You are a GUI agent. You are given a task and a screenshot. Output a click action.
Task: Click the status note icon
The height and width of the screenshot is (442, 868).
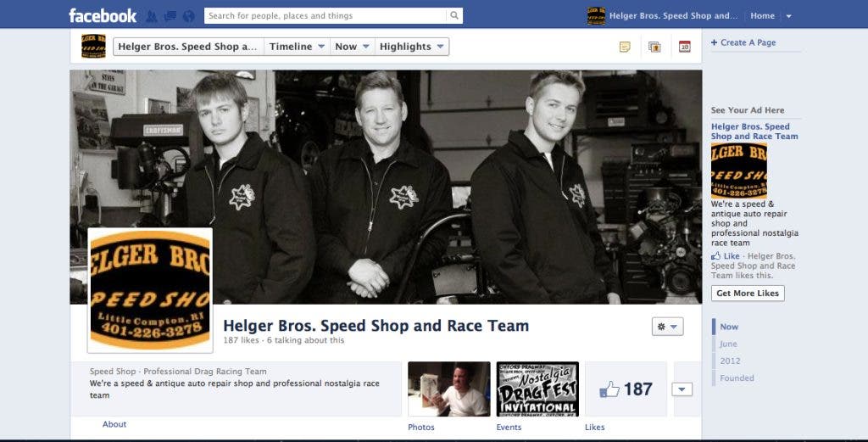pyautogui.click(x=625, y=47)
